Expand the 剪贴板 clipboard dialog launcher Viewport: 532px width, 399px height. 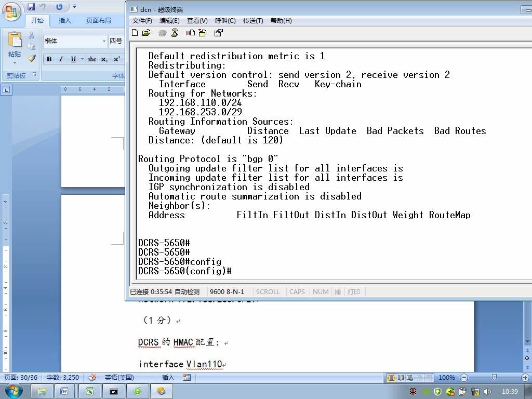[x=35, y=74]
